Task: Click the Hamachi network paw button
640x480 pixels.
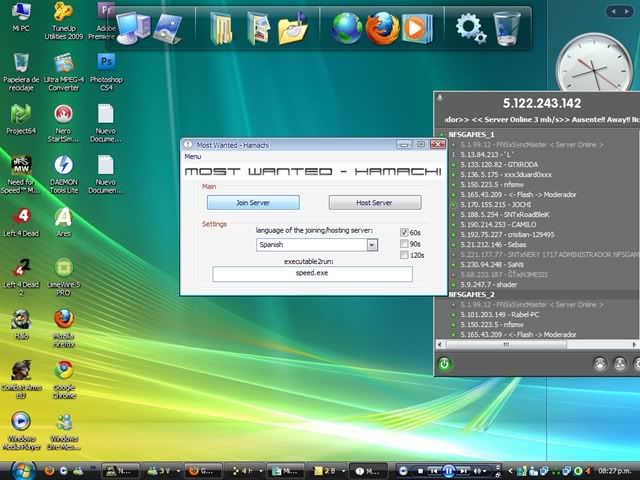Action: [x=600, y=363]
